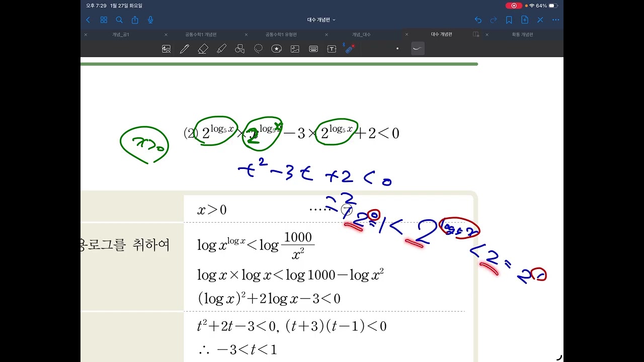Select the Lasso tool
644x362 pixels.
point(258,49)
